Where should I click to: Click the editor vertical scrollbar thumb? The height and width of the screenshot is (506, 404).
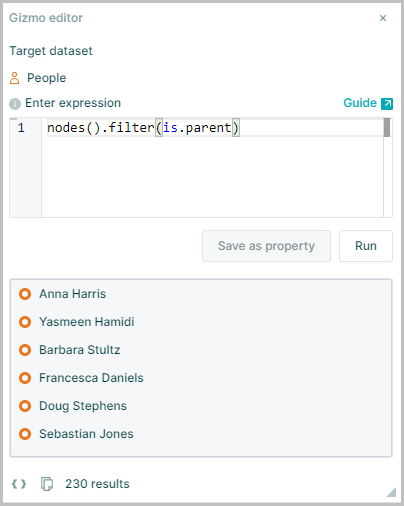click(387, 128)
